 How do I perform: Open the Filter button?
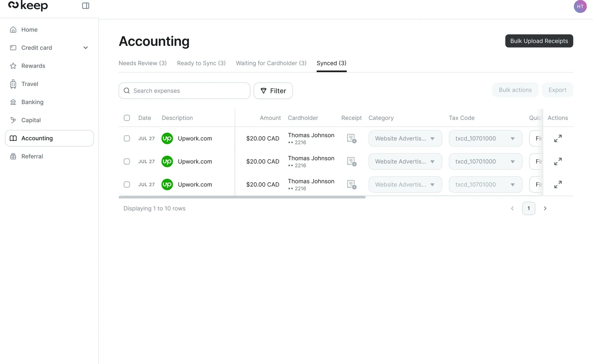(273, 91)
